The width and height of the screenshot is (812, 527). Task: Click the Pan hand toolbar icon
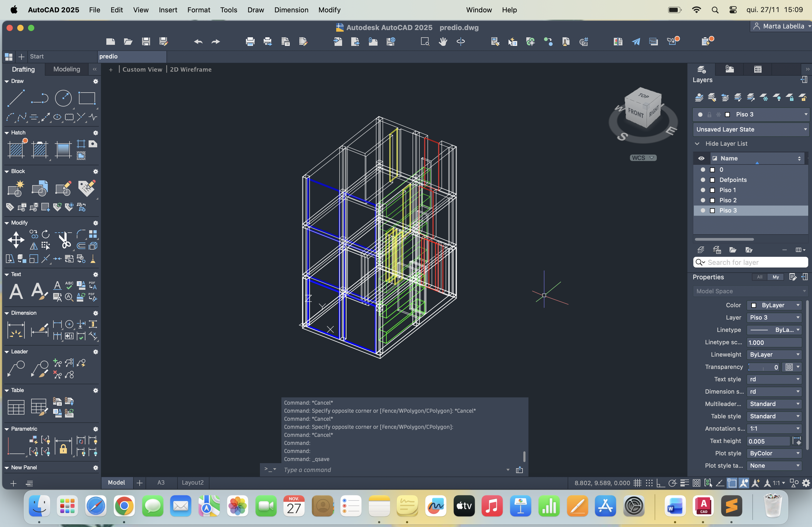[x=443, y=42]
